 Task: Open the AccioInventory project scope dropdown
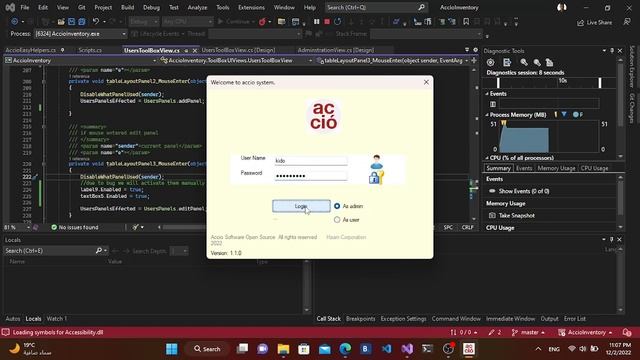click(80, 60)
